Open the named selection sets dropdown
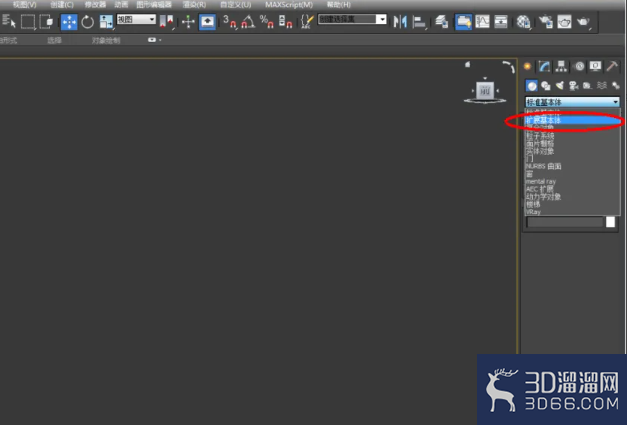Screen dimensions: 627x425 (x=352, y=19)
